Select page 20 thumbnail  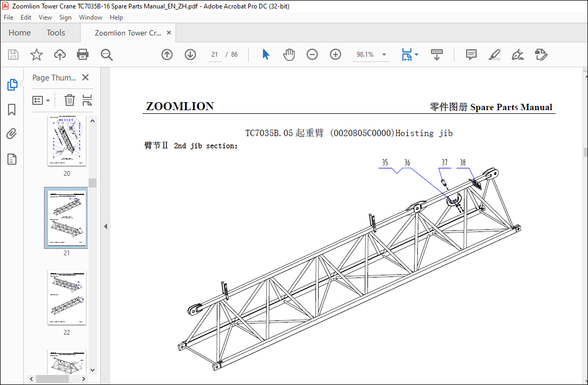coord(67,140)
